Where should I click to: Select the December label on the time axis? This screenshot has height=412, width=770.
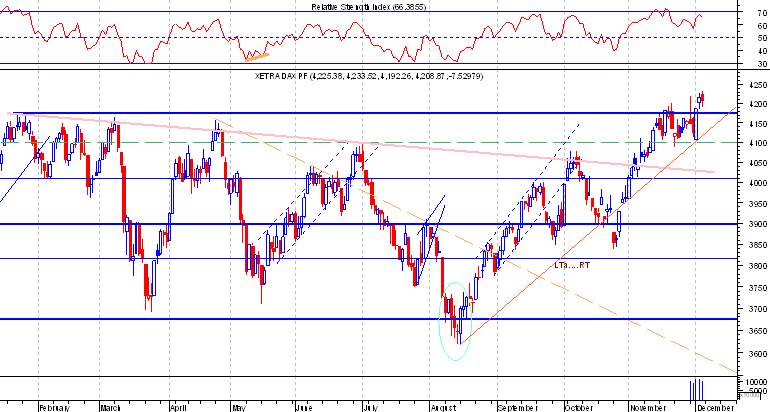pyautogui.click(x=715, y=408)
